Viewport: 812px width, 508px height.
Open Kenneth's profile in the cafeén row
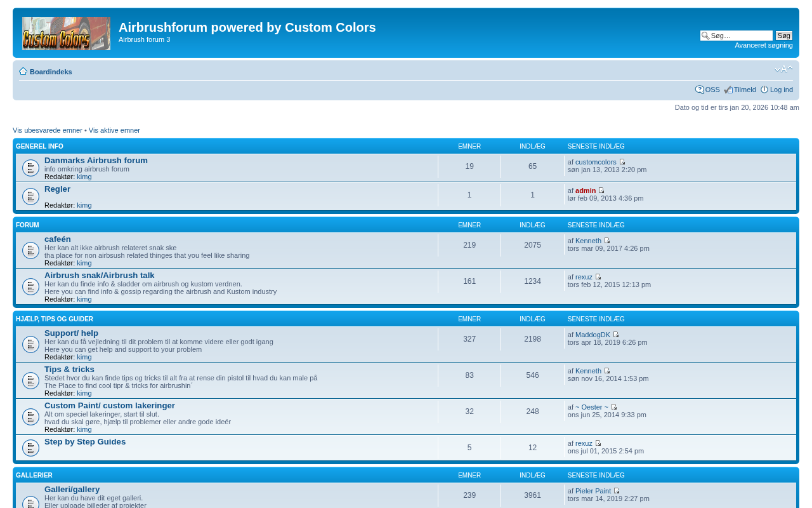(588, 241)
